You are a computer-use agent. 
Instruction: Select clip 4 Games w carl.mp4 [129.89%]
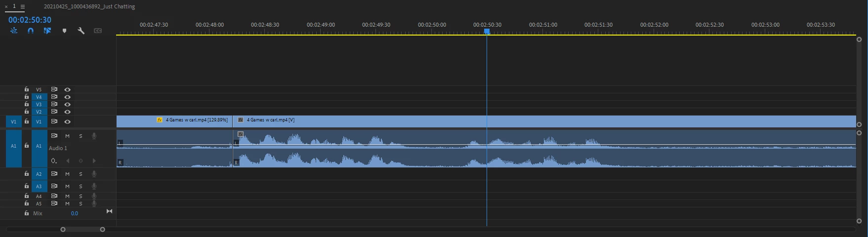coord(174,121)
